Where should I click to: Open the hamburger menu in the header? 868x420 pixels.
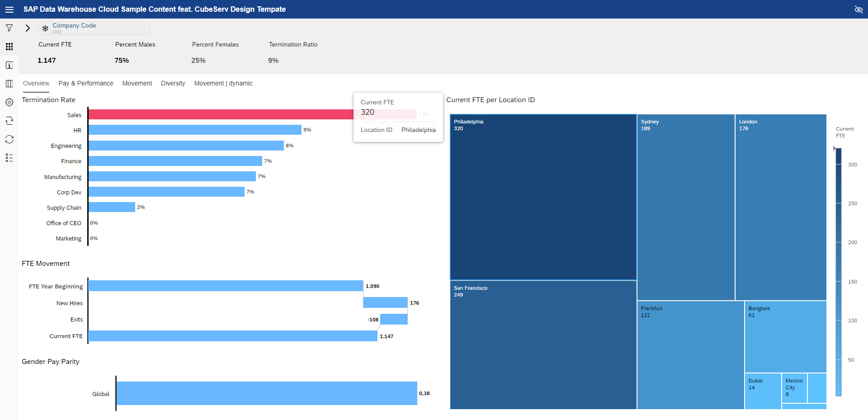[9, 9]
